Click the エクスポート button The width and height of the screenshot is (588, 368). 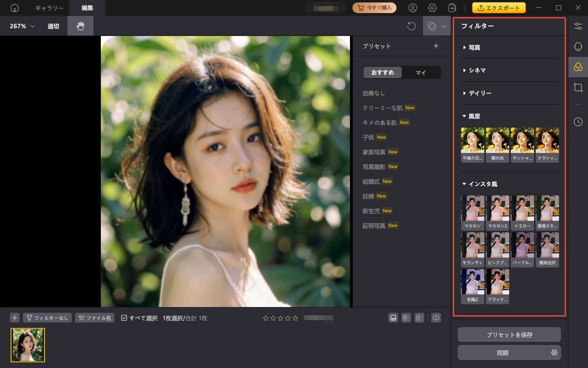[499, 8]
